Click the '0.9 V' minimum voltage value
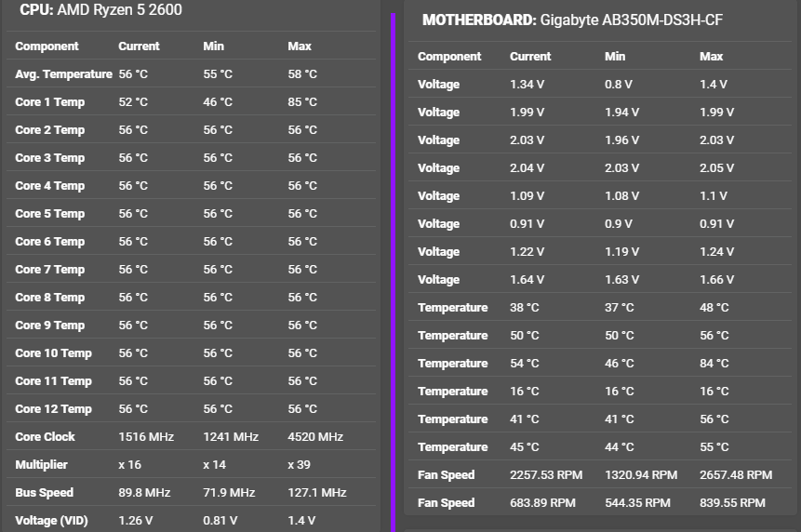 (618, 223)
